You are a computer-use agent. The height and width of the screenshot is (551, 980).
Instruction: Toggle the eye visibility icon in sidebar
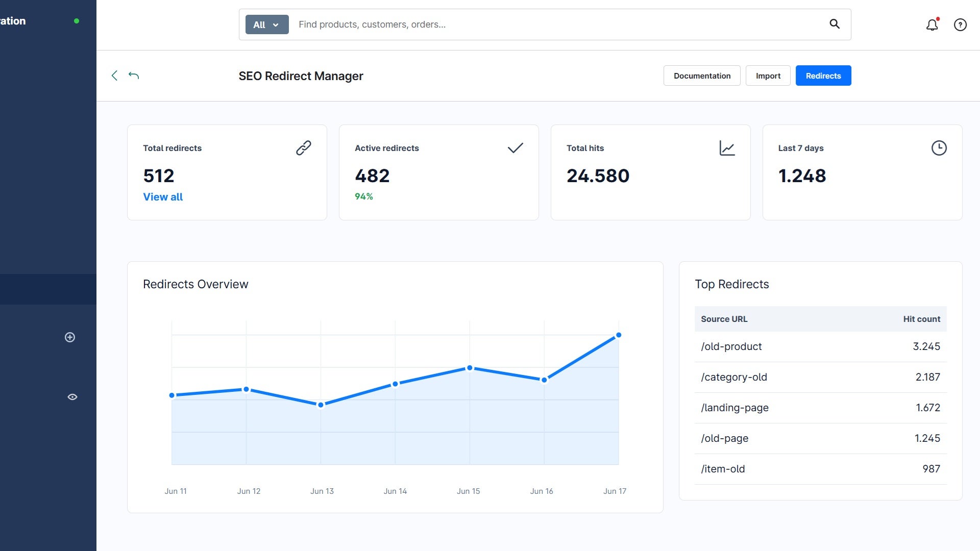click(72, 397)
